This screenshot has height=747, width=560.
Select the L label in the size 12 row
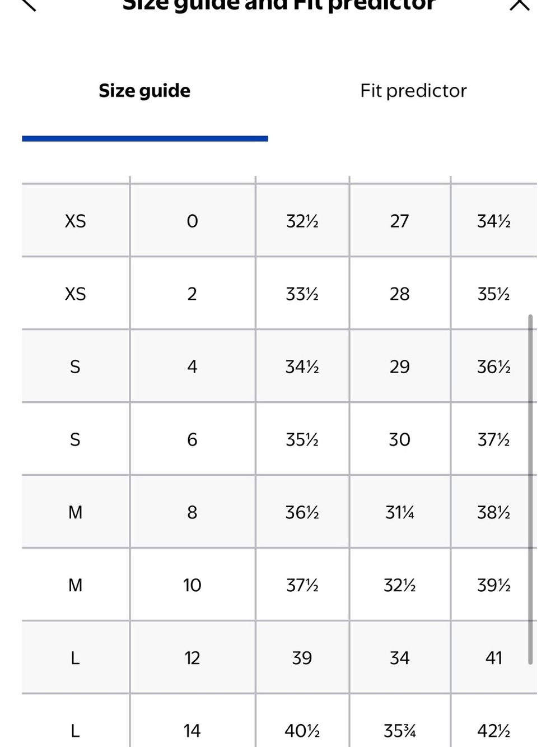[x=76, y=658]
